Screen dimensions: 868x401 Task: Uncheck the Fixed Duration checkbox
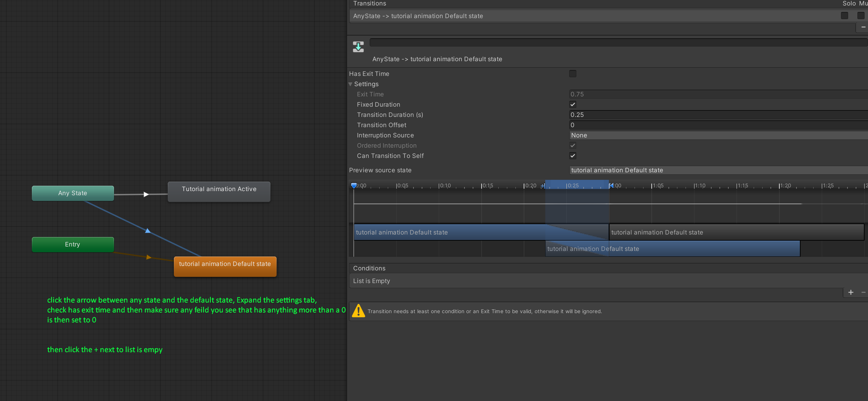click(573, 104)
